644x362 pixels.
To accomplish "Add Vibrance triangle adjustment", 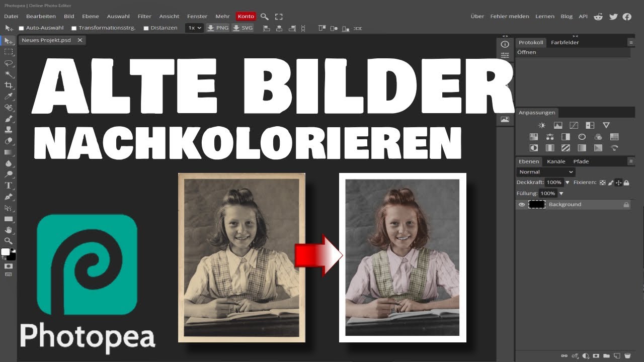I will click(x=606, y=125).
